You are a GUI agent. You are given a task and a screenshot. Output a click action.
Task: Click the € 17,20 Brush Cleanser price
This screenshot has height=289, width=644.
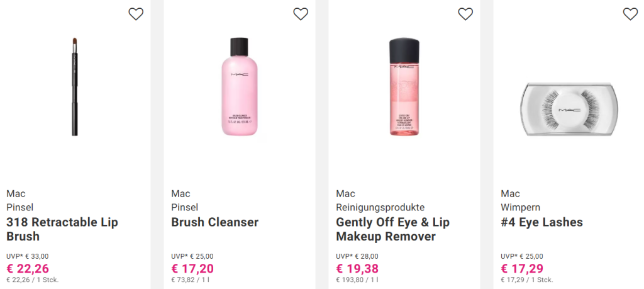pyautogui.click(x=192, y=269)
